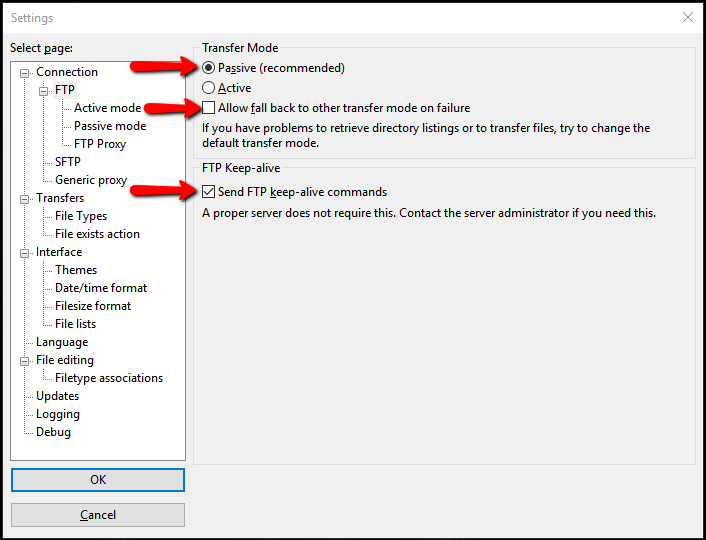Go to the FTP Proxy page
This screenshot has width=706, height=540.
(x=100, y=144)
